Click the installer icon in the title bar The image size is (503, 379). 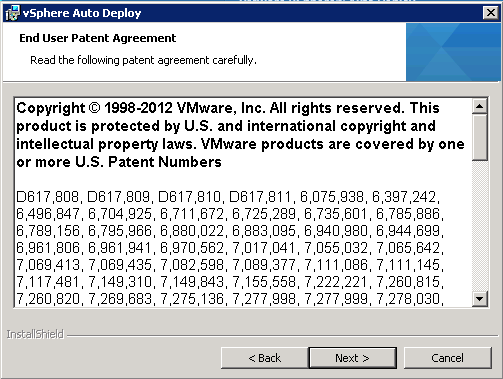click(13, 13)
